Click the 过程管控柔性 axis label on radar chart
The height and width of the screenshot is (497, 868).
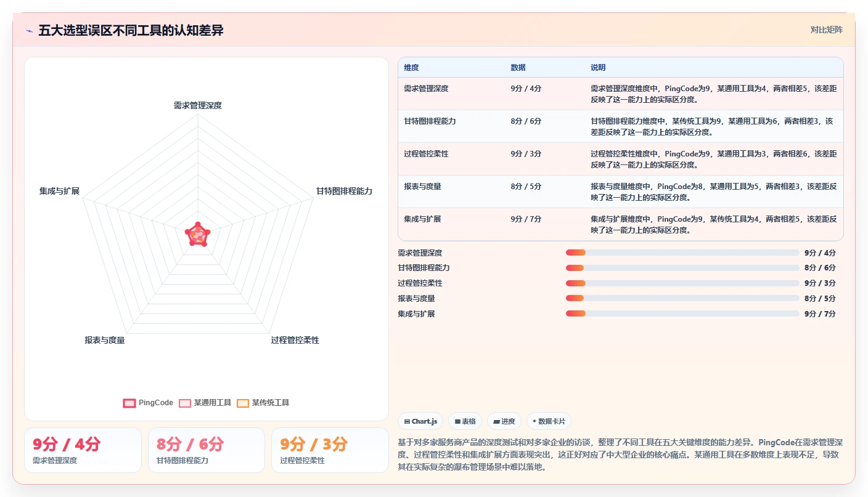click(295, 340)
